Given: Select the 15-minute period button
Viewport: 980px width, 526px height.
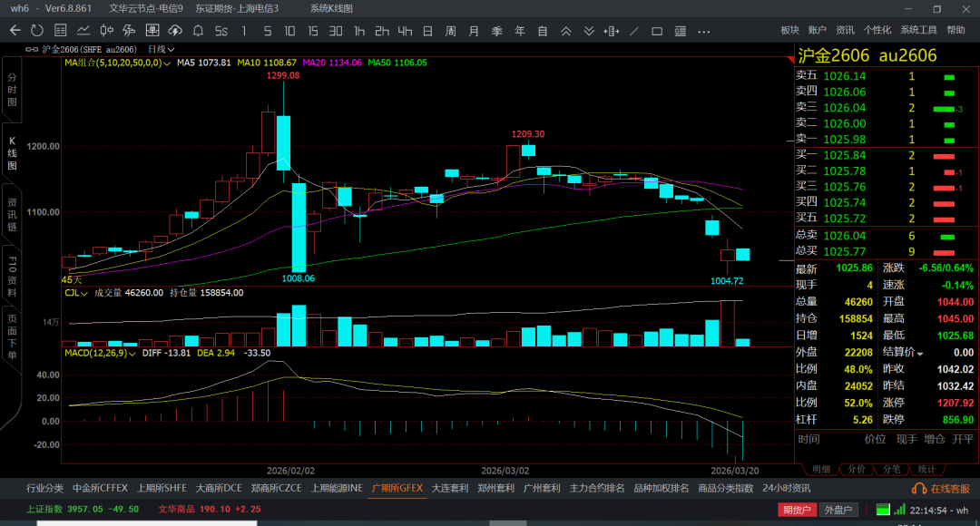Looking at the screenshot, I should [x=312, y=31].
